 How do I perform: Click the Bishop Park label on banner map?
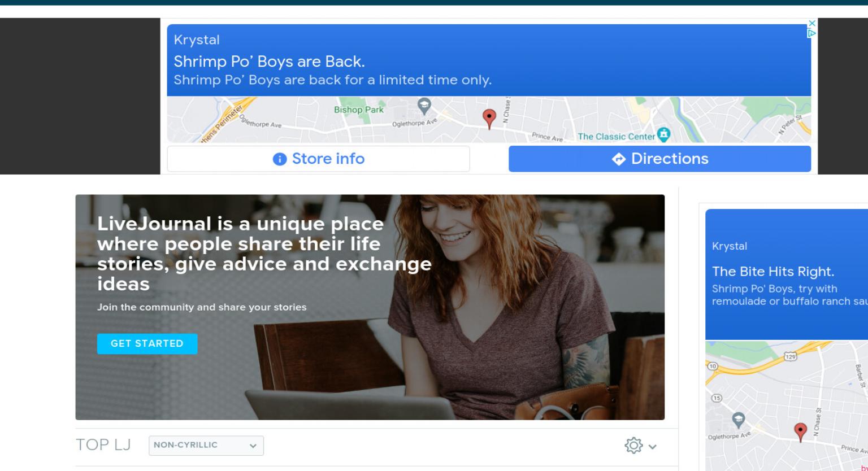click(358, 110)
